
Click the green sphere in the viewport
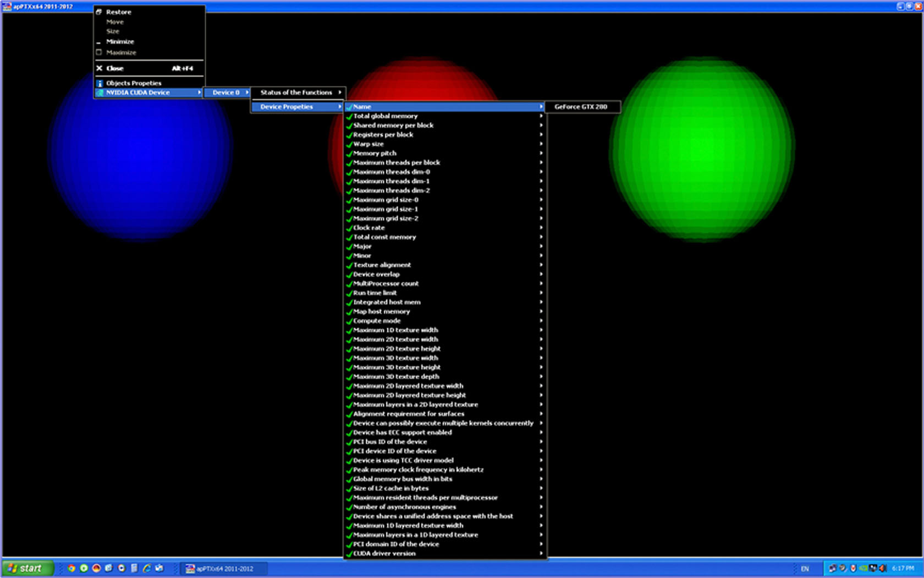(x=702, y=149)
